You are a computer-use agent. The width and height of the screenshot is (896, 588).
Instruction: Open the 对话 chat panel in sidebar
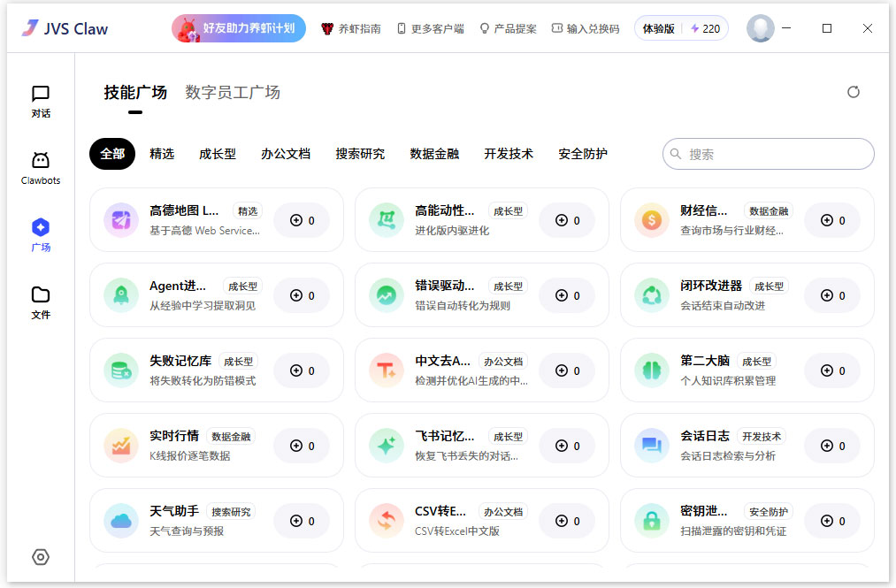click(40, 100)
